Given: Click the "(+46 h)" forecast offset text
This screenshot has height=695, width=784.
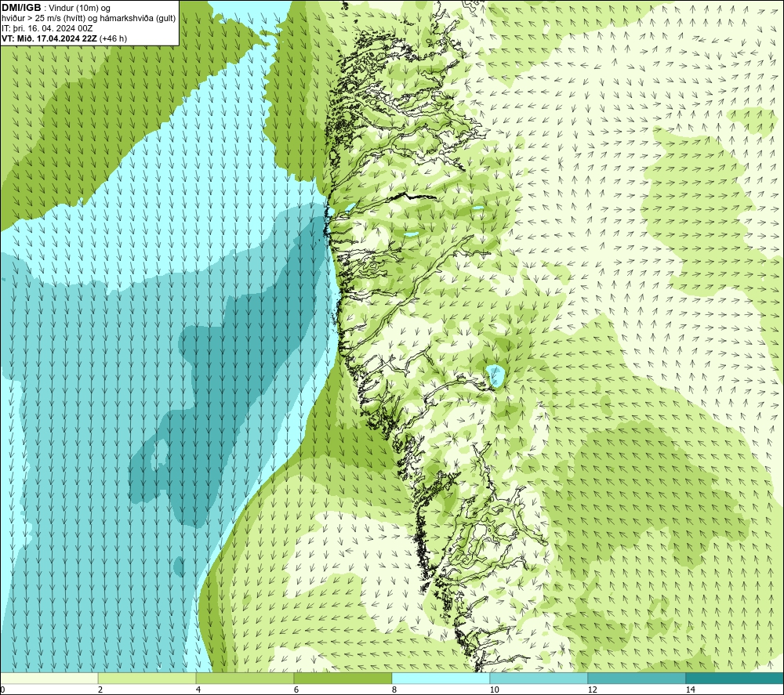Looking at the screenshot, I should tap(114, 38).
